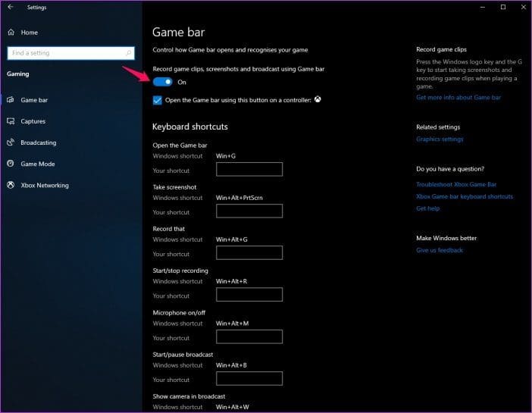Click the search magnifier icon
This screenshot has height=413, width=532.
pyautogui.click(x=129, y=53)
